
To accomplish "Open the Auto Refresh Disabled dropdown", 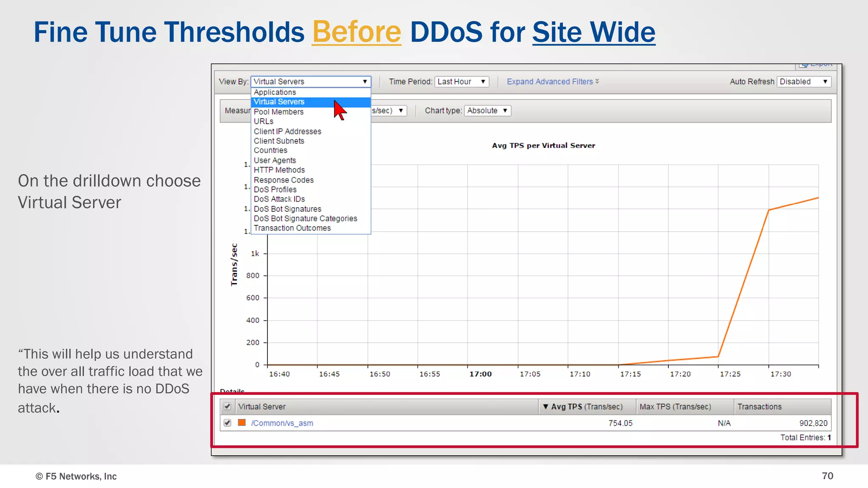I will (804, 82).
